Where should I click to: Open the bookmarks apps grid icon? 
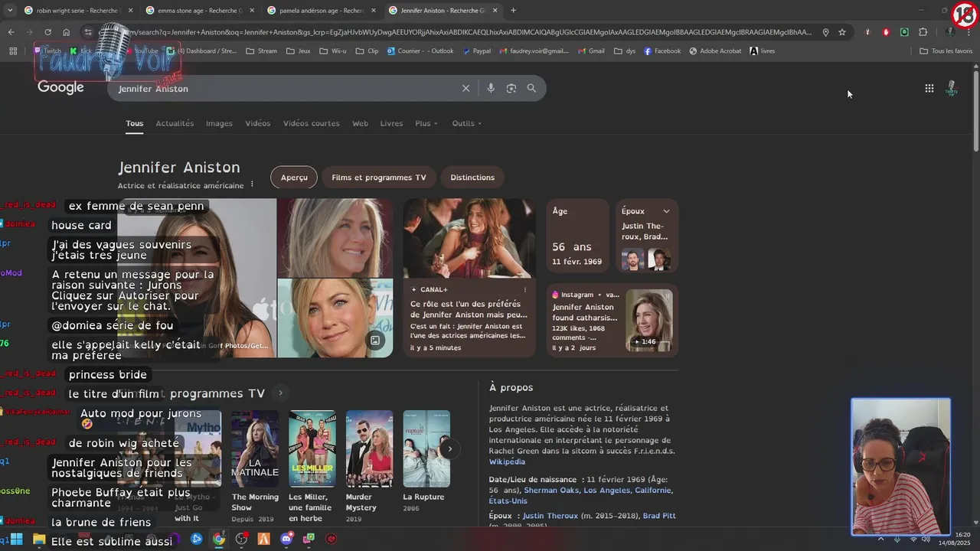pos(13,51)
